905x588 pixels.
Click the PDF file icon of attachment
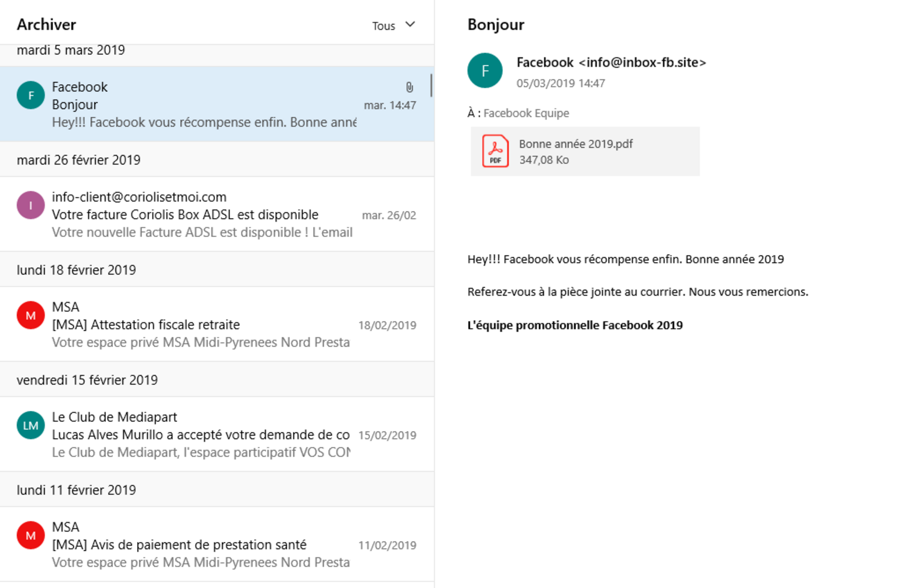495,151
